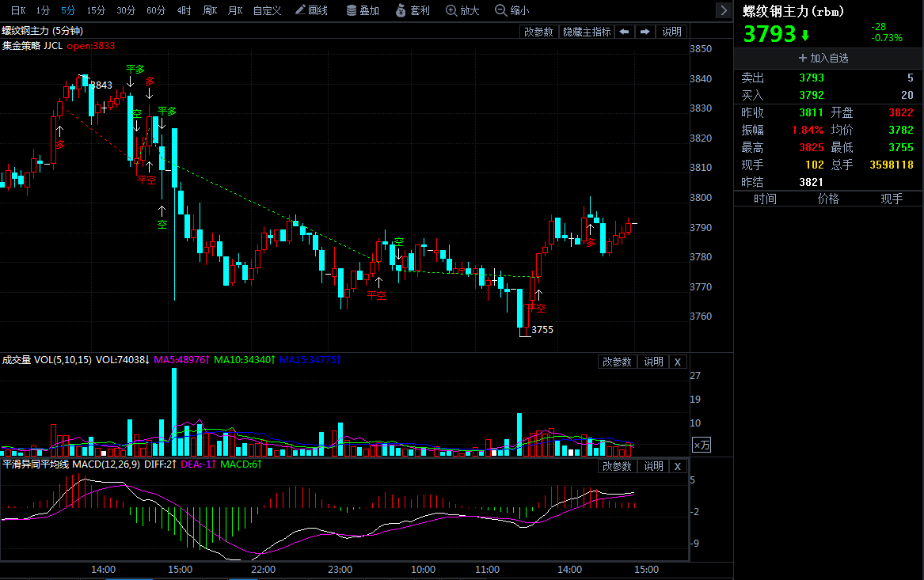The image size is (924, 580).
Task: Zoom in with the 放大 button
Action: pyautogui.click(x=462, y=10)
